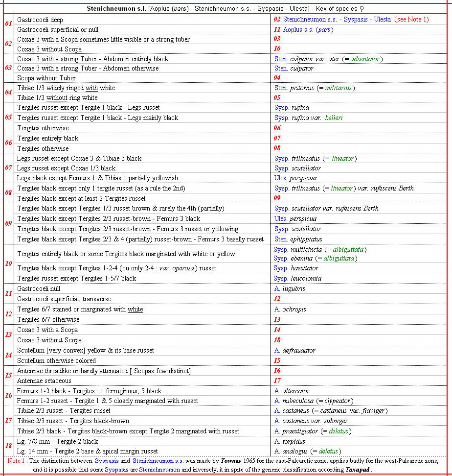Open the green 'militarius' synonym link
Screen dimensions: 452x476
(338, 88)
